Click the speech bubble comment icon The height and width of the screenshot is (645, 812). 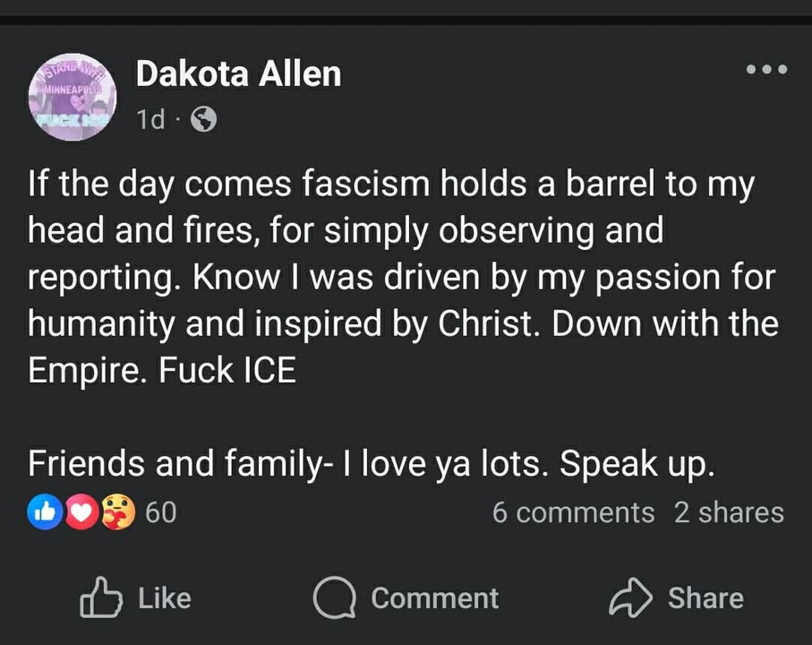[332, 598]
